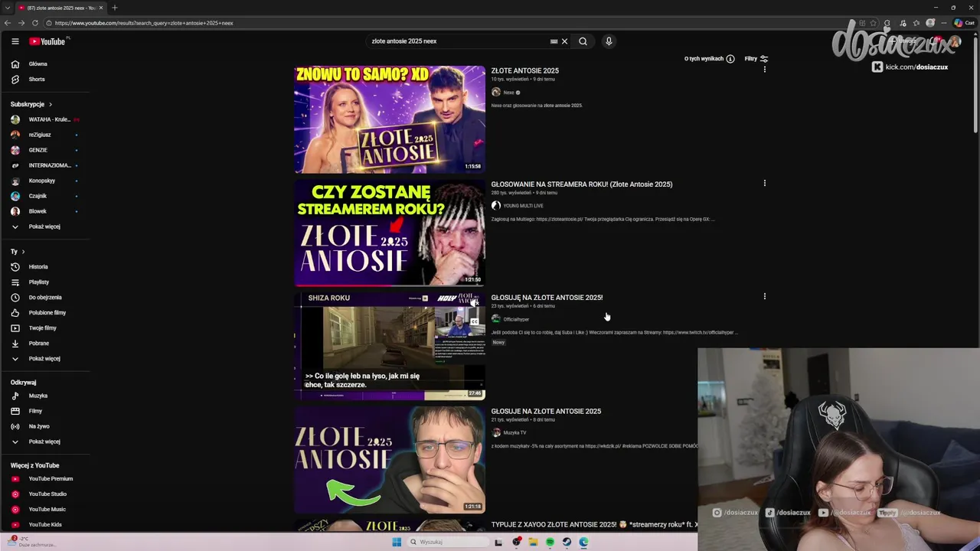980x551 pixels.
Task: Open Windows Start menu
Action: (x=397, y=542)
